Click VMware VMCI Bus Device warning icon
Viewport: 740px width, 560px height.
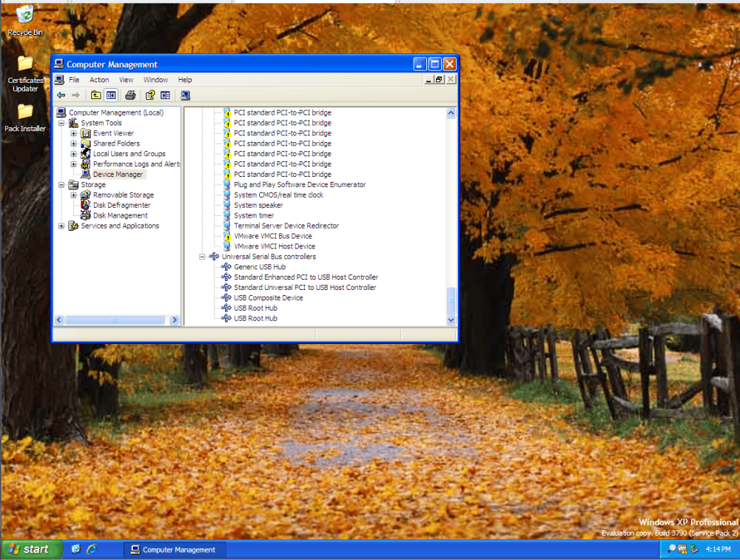(227, 236)
